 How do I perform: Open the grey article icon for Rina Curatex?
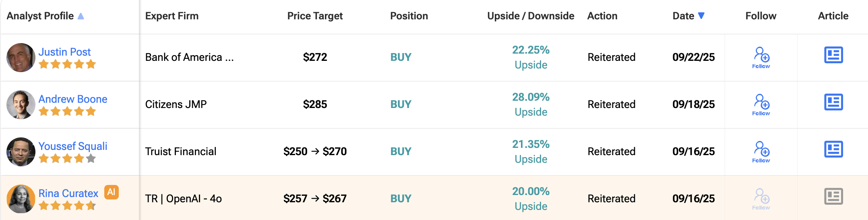click(x=833, y=197)
